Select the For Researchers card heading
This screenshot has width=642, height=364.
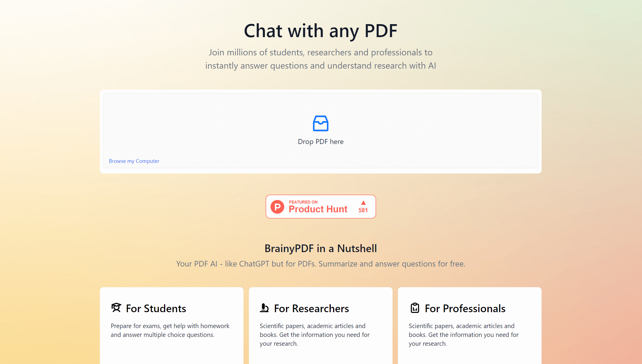point(311,308)
